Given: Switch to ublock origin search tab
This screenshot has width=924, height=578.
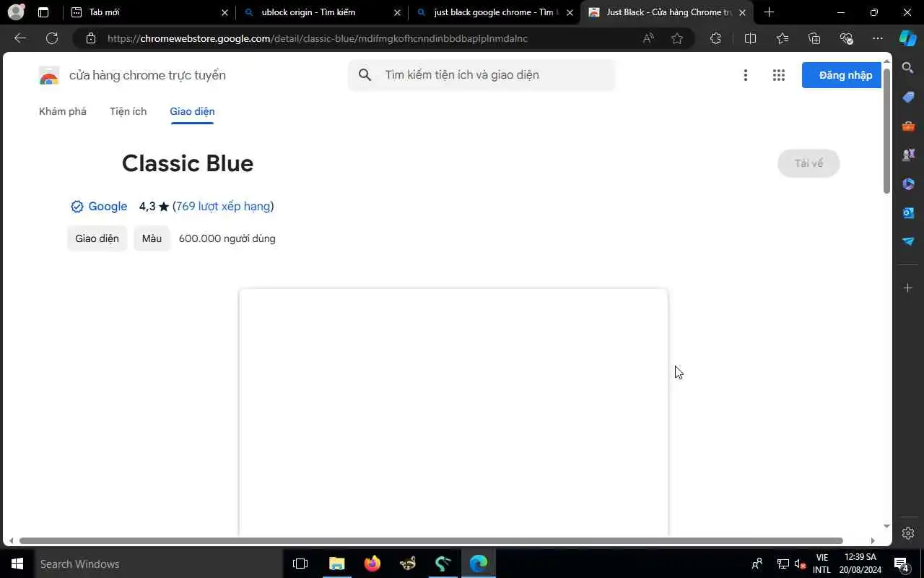Looking at the screenshot, I should [x=322, y=12].
